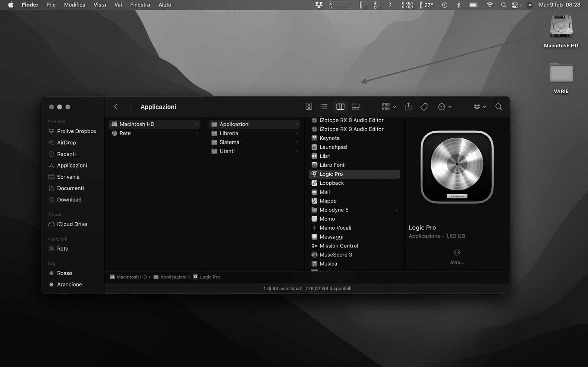Screen dimensions: 588x367
Task: Select iZotope RX 8 Audio Editor
Action: [x=354, y=120]
